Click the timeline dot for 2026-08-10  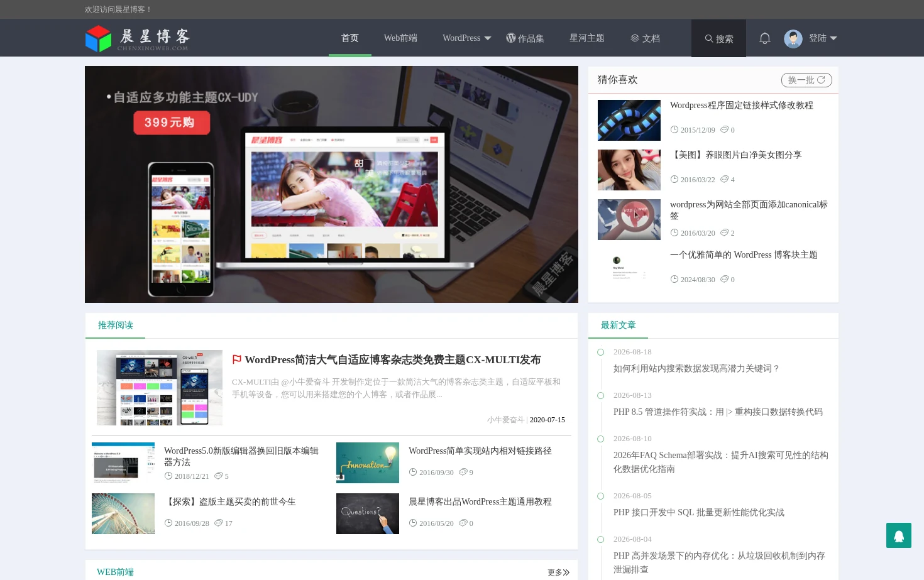point(600,439)
